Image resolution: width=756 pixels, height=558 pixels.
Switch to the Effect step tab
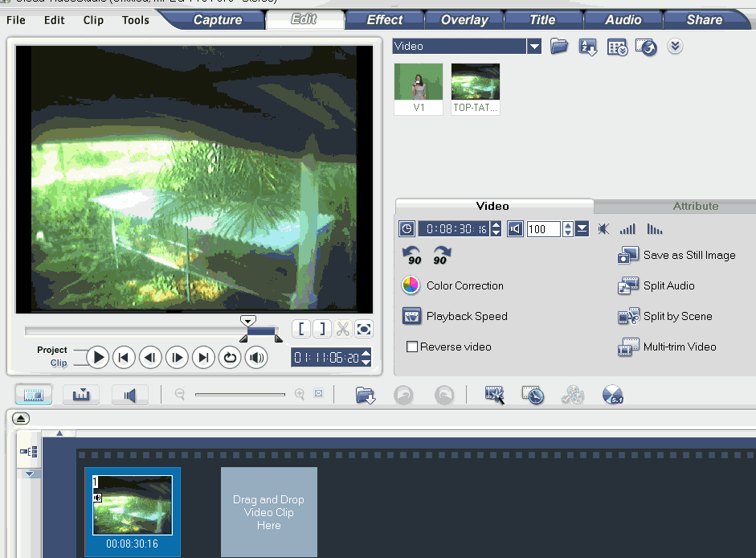coord(384,20)
